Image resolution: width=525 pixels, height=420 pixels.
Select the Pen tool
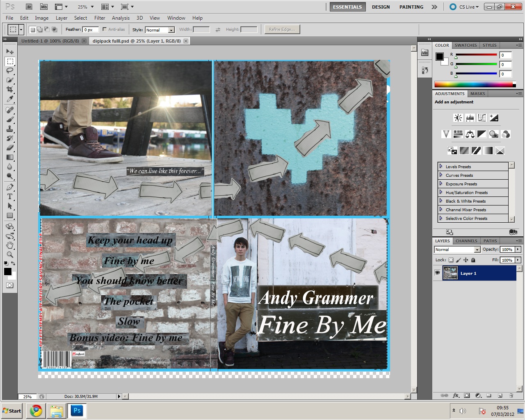pos(10,187)
